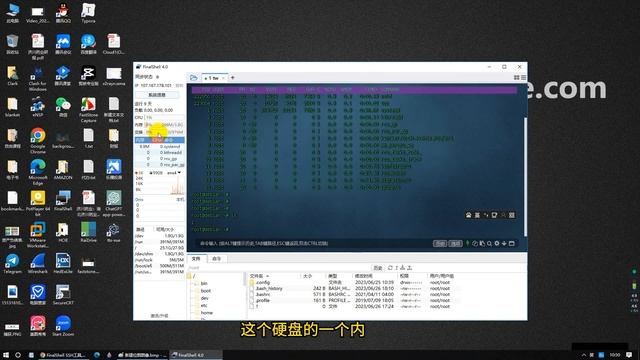Open Wireshark desktop icon
The image size is (640, 360).
(x=38, y=264)
